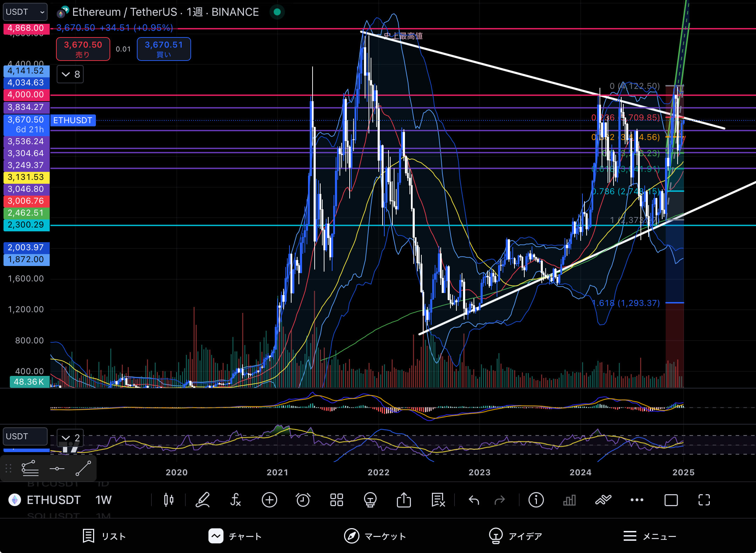Tap the 3,834.27 purple price label
This screenshot has height=553, width=756.
pyautogui.click(x=27, y=107)
